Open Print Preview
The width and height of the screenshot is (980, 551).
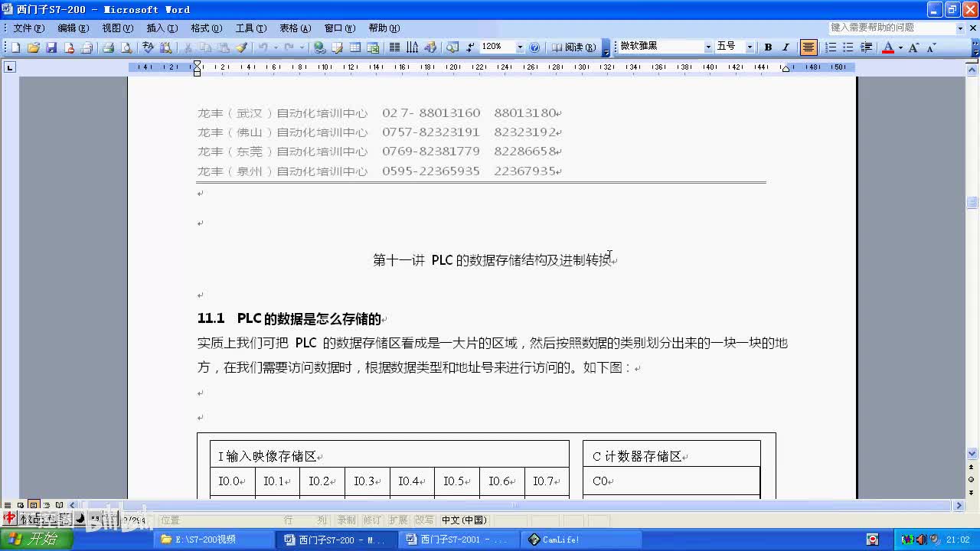point(126,47)
